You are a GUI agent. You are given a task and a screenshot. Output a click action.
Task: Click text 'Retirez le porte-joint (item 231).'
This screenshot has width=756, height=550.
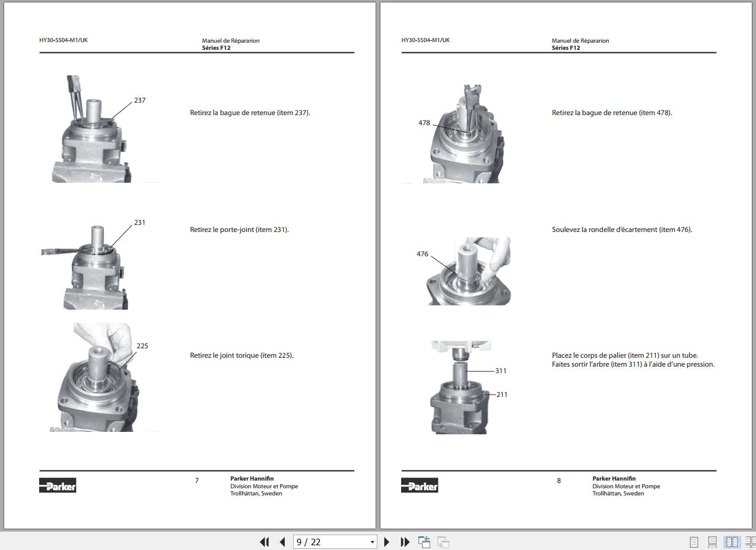[239, 230]
